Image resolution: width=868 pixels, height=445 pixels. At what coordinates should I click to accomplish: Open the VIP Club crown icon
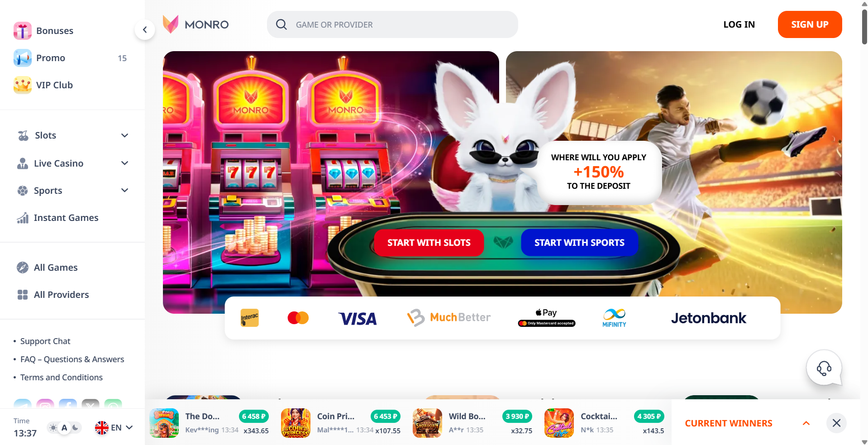click(23, 85)
